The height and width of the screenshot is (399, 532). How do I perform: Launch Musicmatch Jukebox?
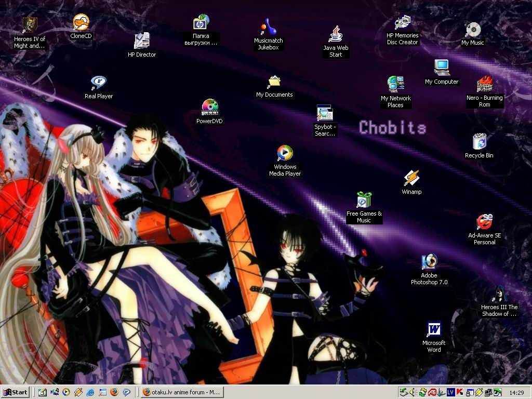268,34
